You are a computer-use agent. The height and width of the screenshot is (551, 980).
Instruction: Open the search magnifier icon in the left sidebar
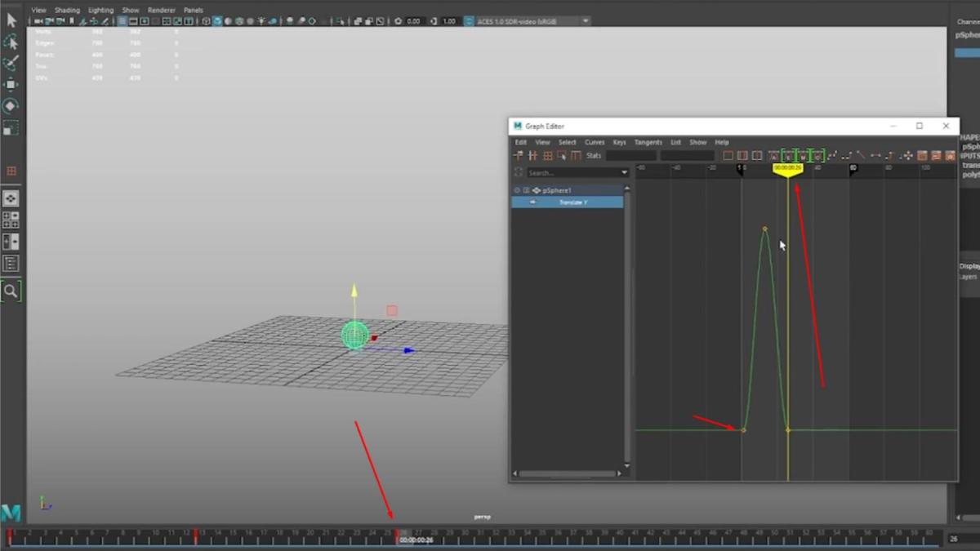click(x=11, y=291)
